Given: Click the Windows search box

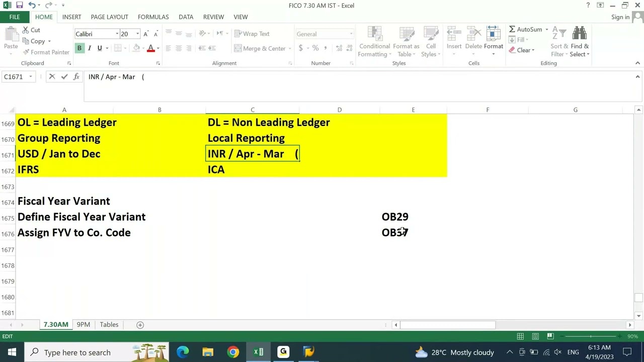Looking at the screenshot, I should [x=97, y=352].
